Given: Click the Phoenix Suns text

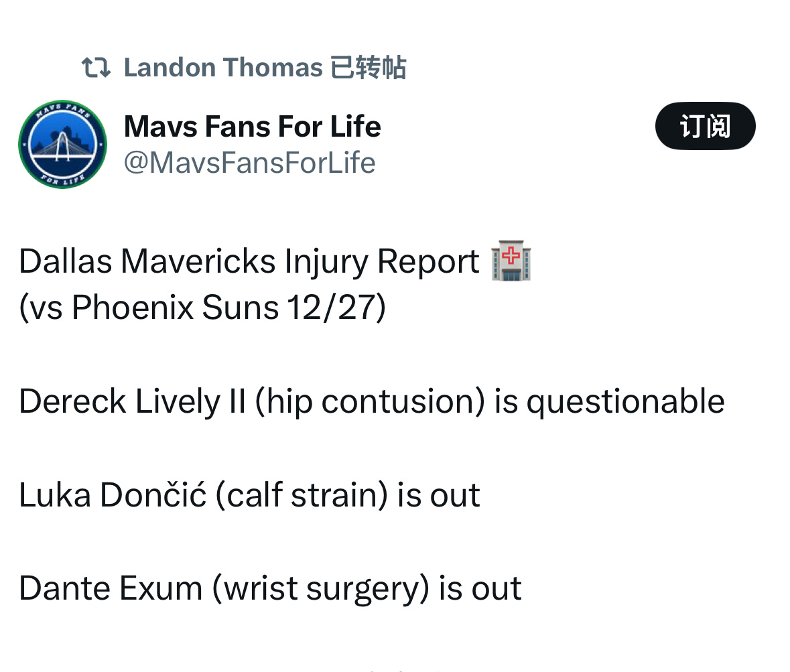Looking at the screenshot, I should pos(176,308).
